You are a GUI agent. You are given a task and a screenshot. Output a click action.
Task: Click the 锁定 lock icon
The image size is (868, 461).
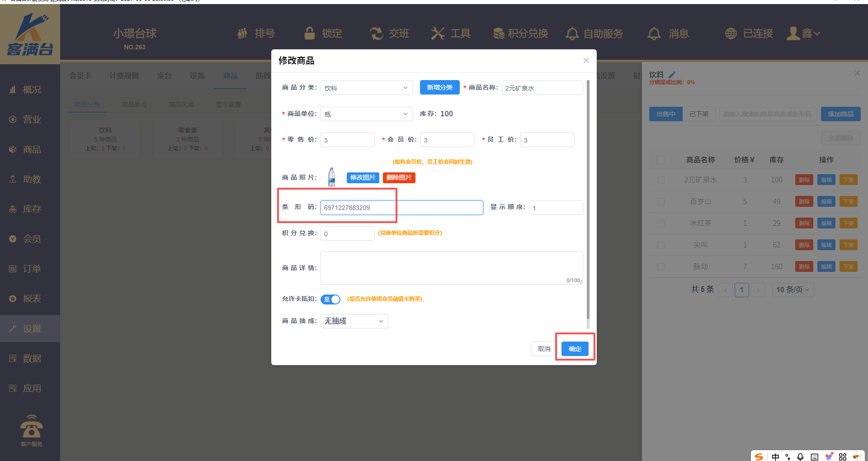click(310, 33)
